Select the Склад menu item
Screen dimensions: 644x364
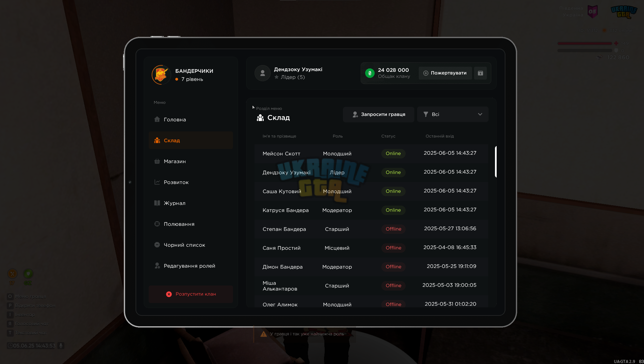tap(191, 141)
